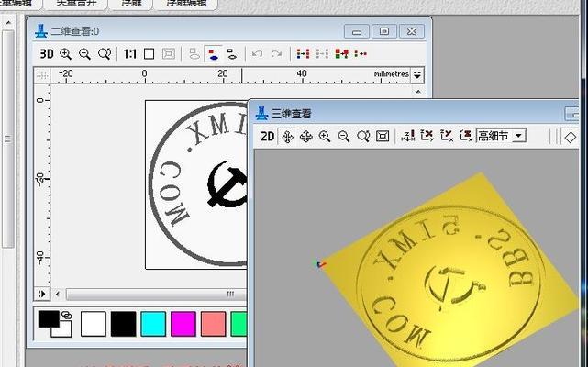Click previous zoom icon in 3D view toolbar
Viewport: 588px width, 367px height.
363,136
